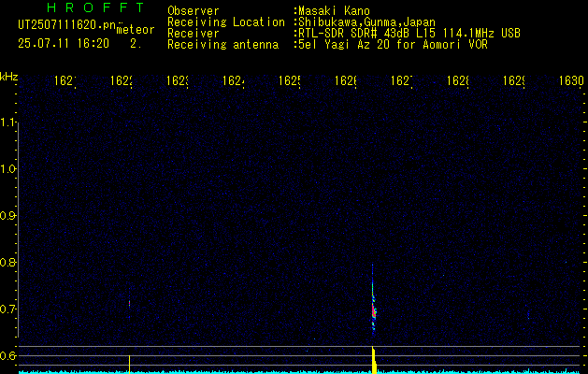Click the 1.1 kHz axis tick label
The width and height of the screenshot is (588, 374).
click(7, 122)
